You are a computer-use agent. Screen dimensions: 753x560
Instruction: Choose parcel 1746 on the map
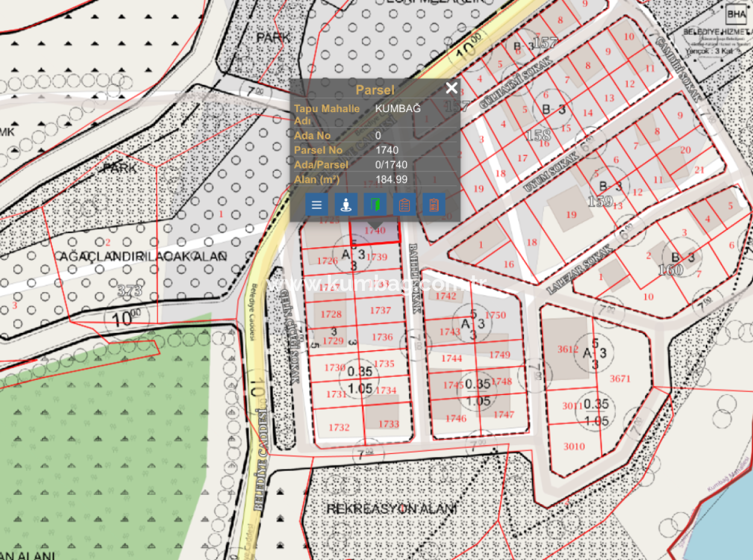tap(456, 418)
